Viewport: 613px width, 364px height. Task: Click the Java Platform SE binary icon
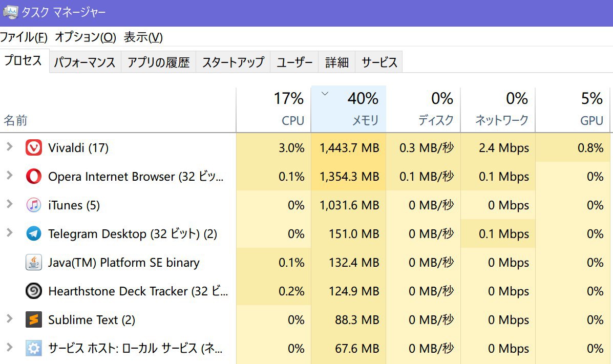coord(34,262)
